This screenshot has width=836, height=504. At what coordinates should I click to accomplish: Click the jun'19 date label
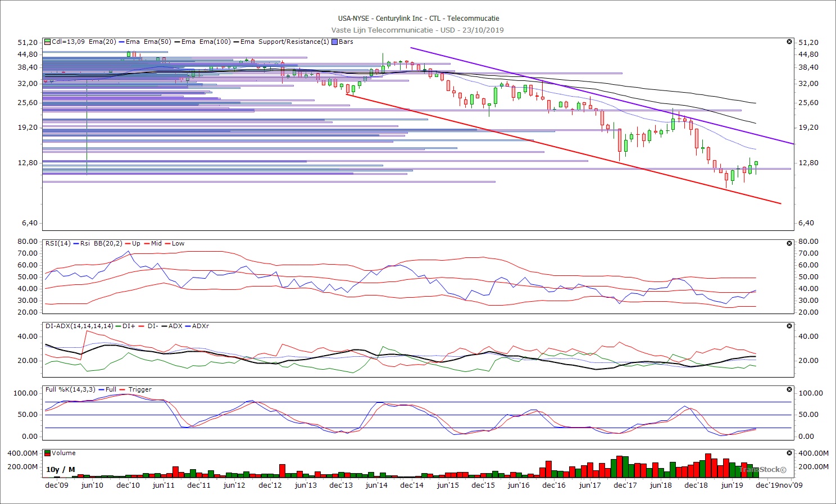coord(732,485)
